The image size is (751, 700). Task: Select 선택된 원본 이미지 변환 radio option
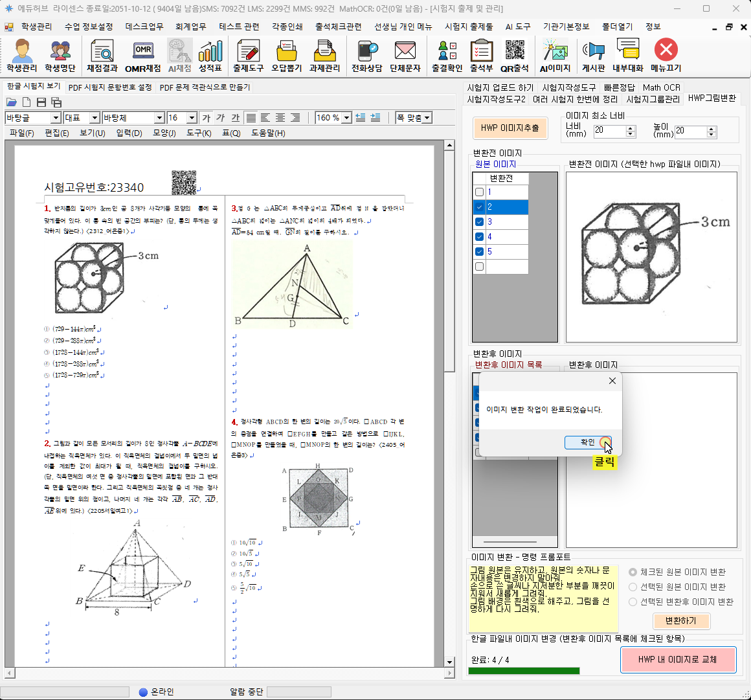pyautogui.click(x=633, y=587)
